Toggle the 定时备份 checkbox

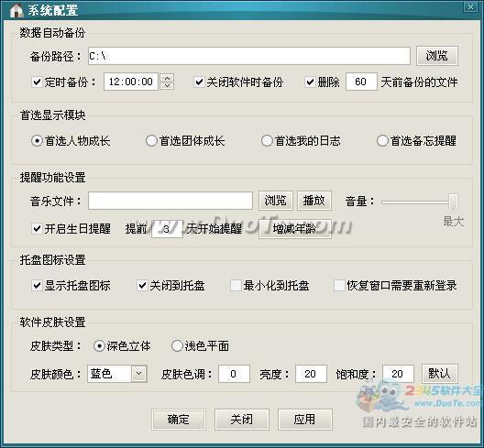[37, 82]
